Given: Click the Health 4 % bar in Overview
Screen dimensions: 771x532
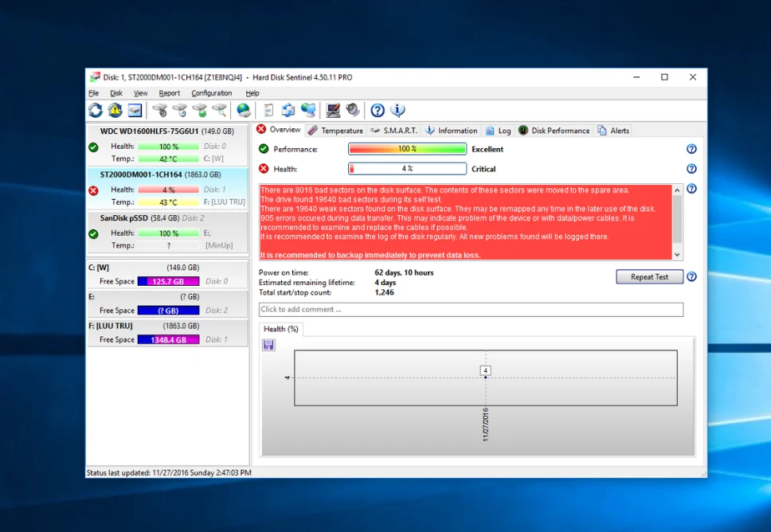Looking at the screenshot, I should point(407,169).
